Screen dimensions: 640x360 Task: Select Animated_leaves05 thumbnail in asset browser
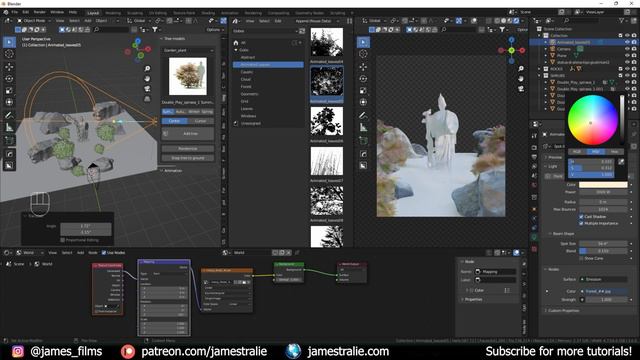click(327, 81)
